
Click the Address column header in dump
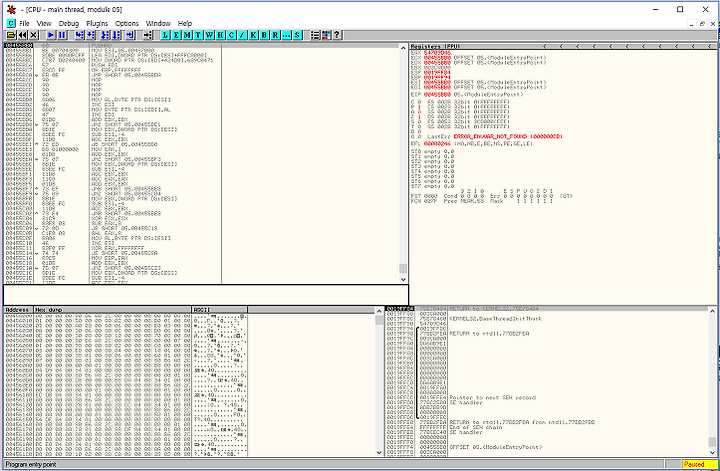click(19, 310)
